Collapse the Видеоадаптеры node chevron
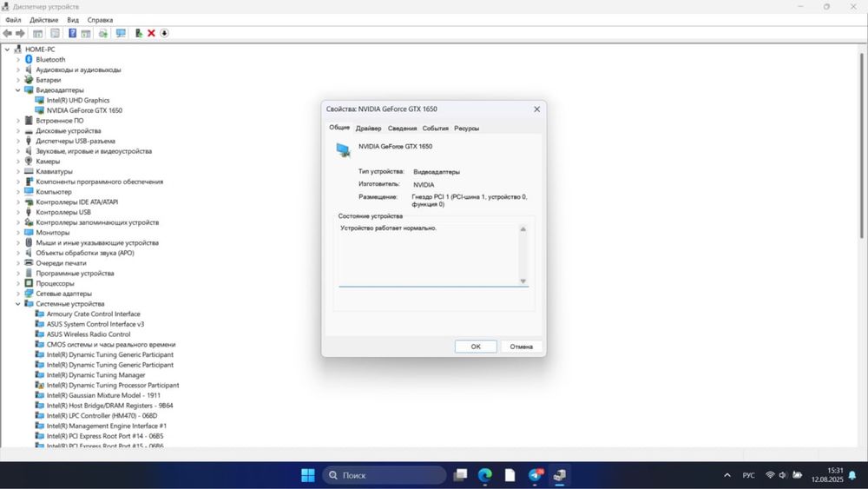 pos(17,89)
